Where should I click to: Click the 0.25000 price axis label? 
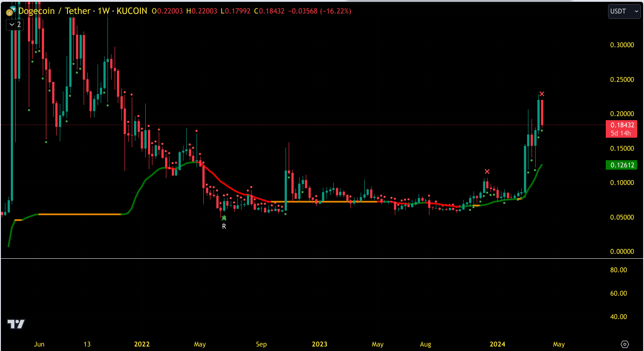(622, 80)
